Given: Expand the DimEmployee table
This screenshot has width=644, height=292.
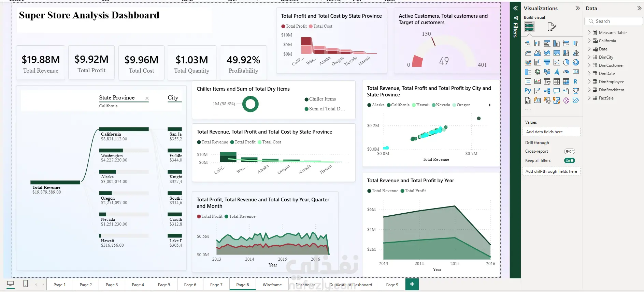Looking at the screenshot, I should [x=589, y=82].
